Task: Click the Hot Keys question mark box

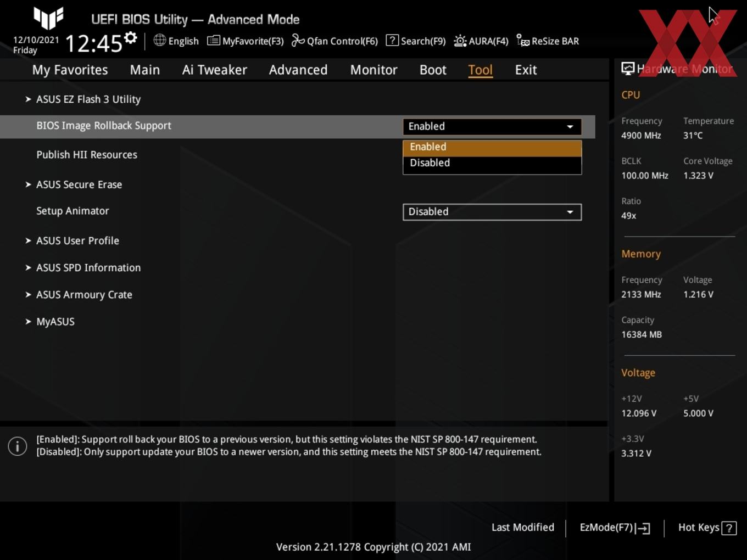Action: click(729, 528)
